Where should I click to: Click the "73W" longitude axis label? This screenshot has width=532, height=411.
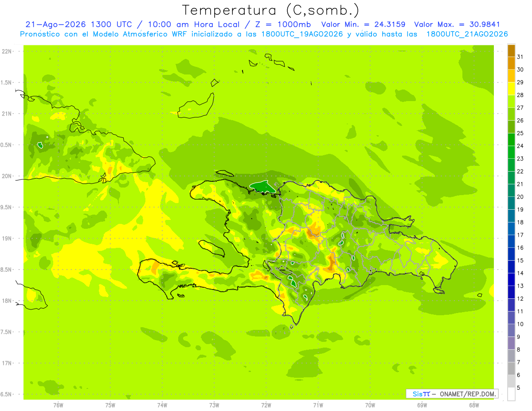pos(214,405)
